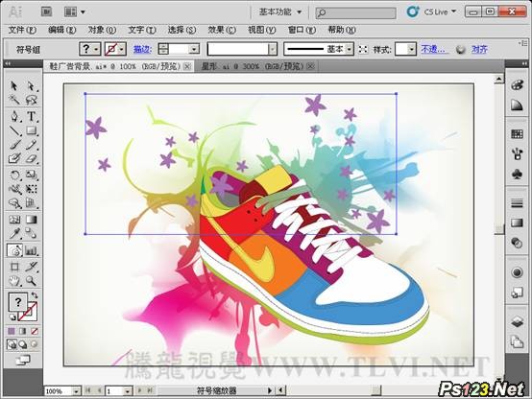Open the stroke weight dropdown

click(194, 50)
